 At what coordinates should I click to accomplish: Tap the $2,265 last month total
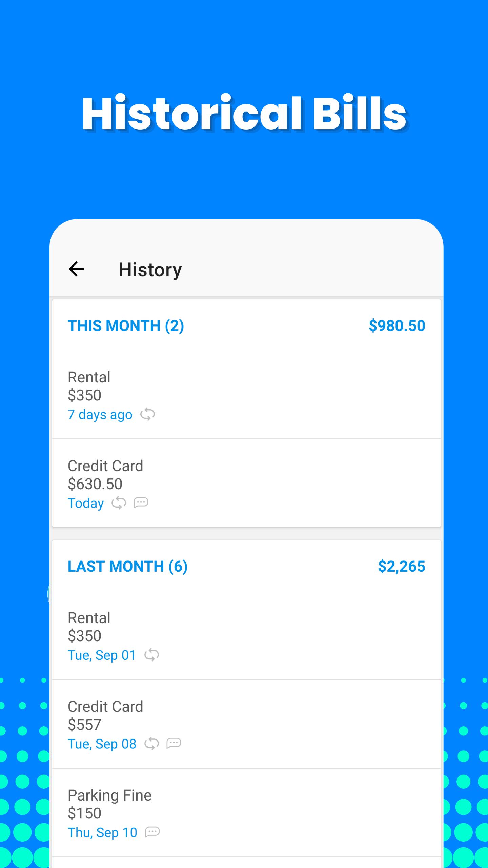[x=401, y=567]
